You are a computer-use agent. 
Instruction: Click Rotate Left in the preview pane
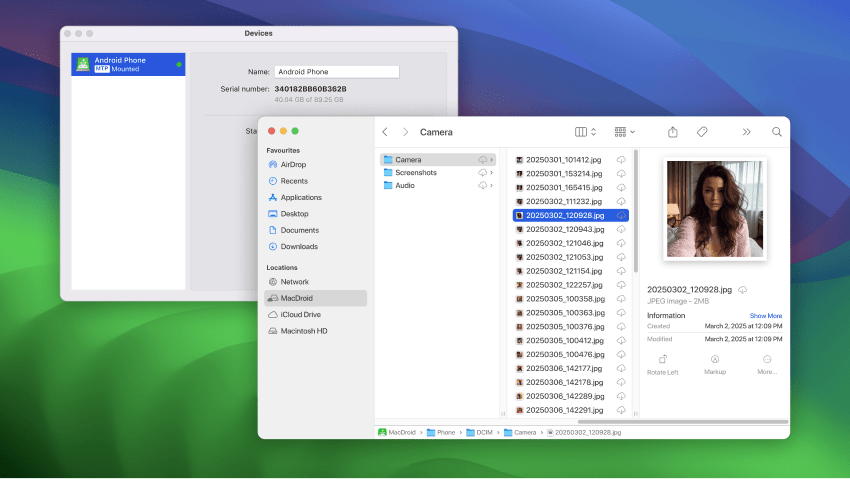(x=662, y=365)
